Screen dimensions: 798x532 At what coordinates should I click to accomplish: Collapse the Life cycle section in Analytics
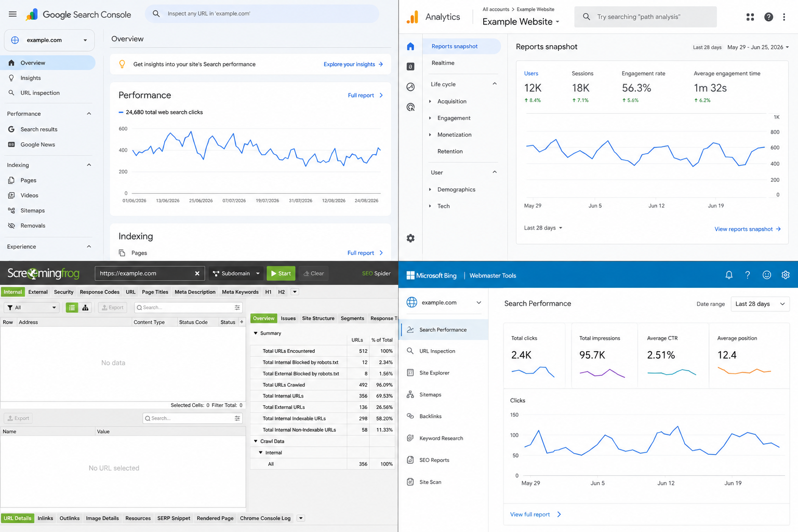(495, 84)
